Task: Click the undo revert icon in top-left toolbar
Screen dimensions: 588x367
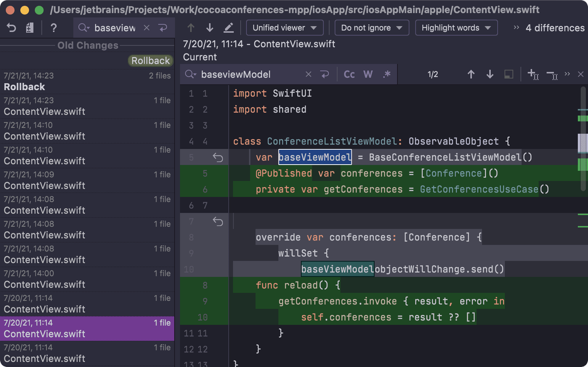Action: (x=11, y=28)
